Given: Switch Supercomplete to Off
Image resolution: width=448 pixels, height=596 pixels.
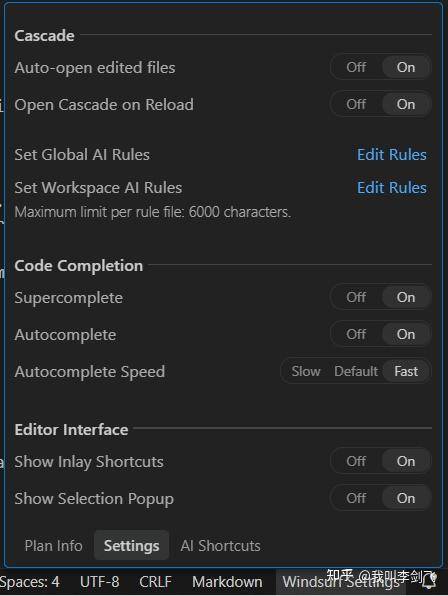Looking at the screenshot, I should click(356, 297).
